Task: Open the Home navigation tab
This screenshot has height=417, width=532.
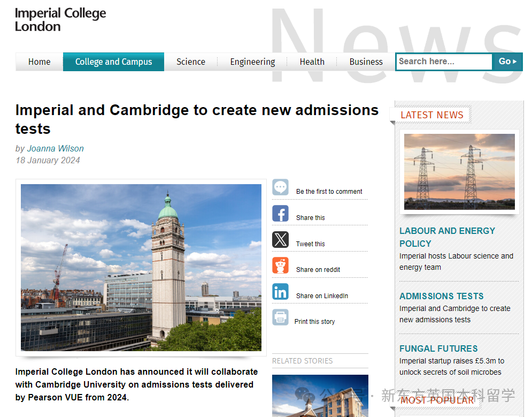Action: 39,62
